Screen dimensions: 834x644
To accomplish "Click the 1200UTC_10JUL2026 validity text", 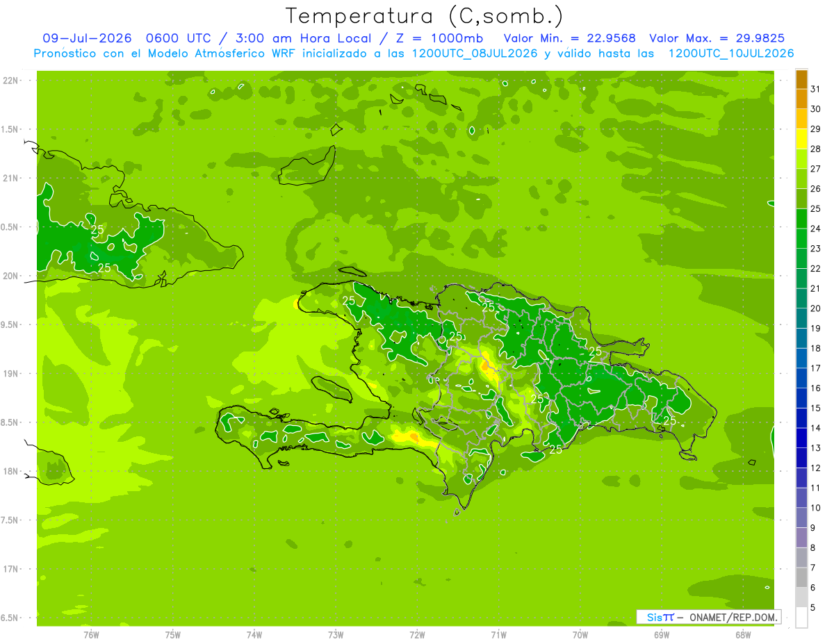I will [x=731, y=53].
